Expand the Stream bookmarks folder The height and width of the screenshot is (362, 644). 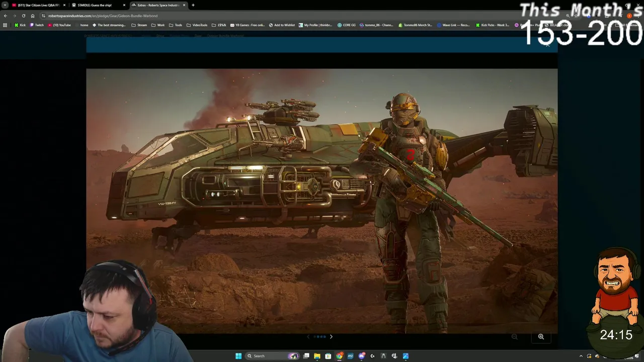coord(139,25)
